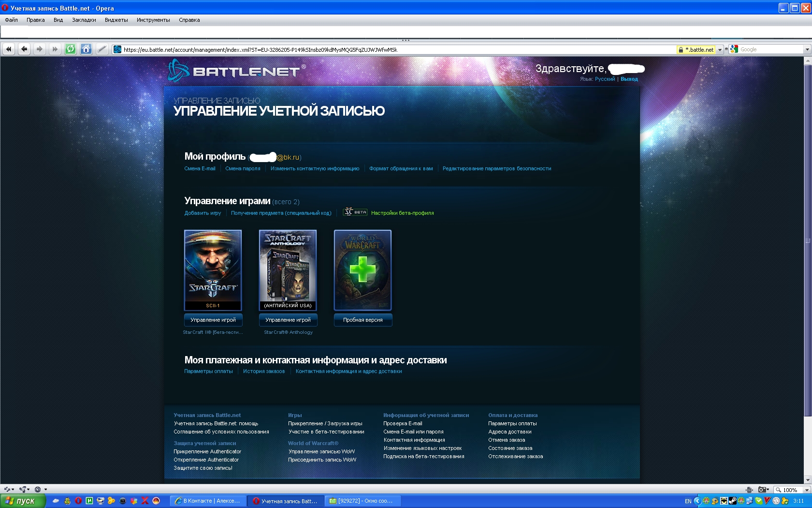Change language via the Русский link
This screenshot has width=812, height=508.
click(605, 79)
